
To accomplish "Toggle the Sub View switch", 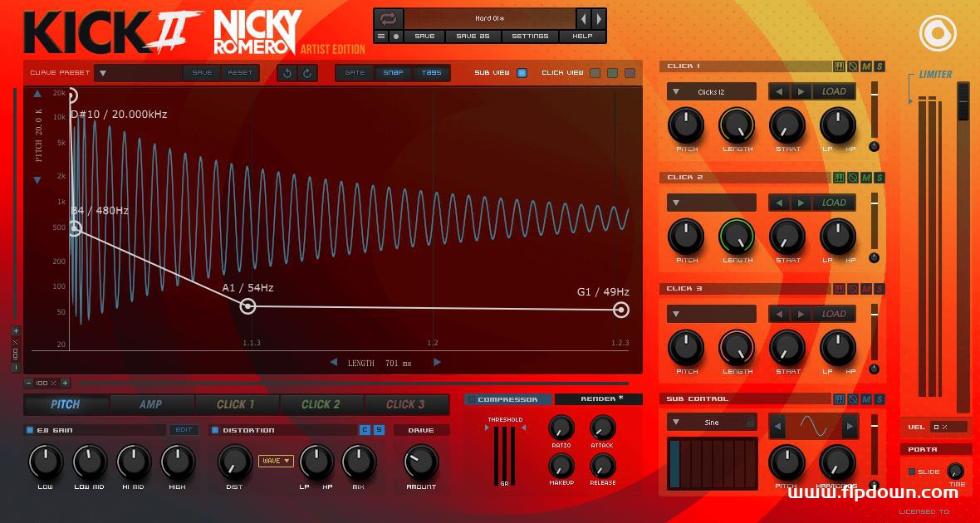I will tap(522, 73).
